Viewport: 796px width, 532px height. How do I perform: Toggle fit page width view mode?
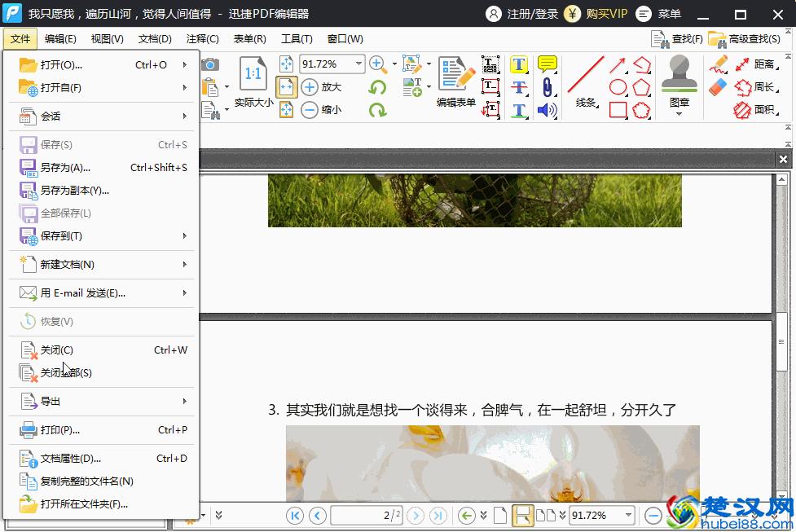[x=288, y=87]
